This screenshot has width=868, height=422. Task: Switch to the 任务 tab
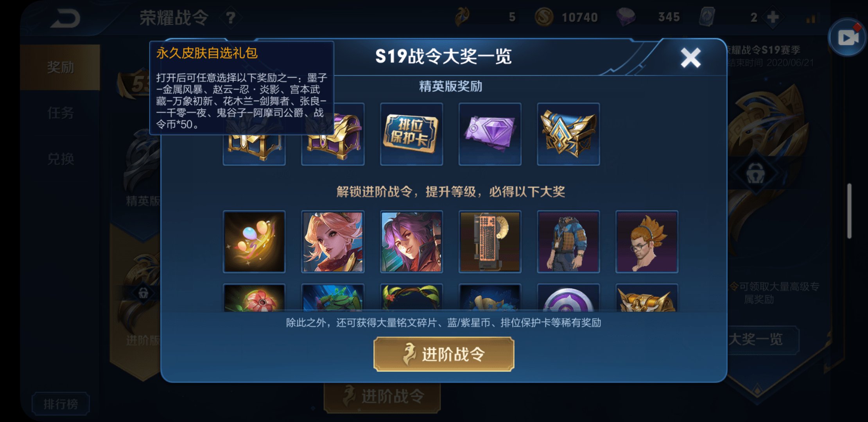[x=60, y=113]
